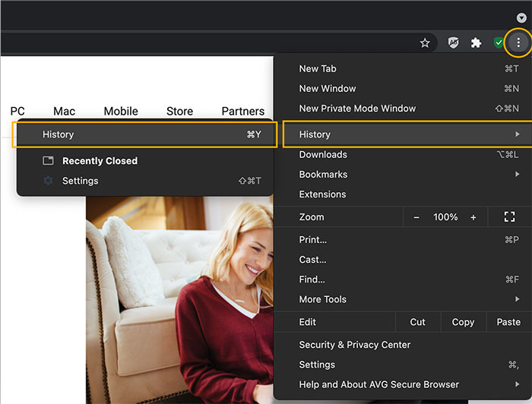Click the Recently Closed window icon

[x=48, y=161]
